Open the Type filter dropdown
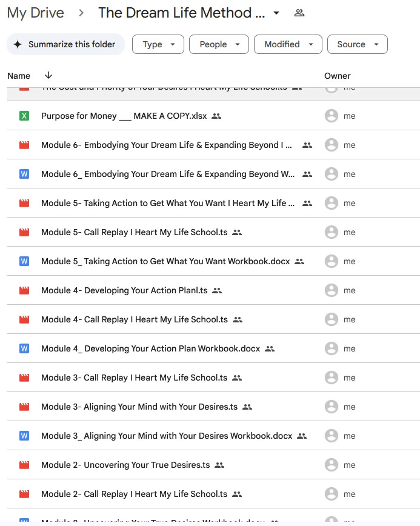420x526 pixels. pos(158,44)
